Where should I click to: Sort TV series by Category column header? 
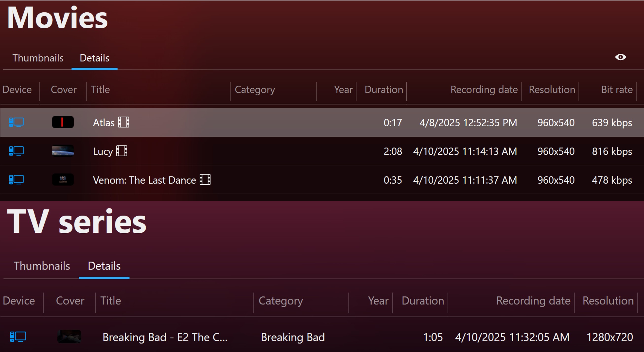(x=281, y=301)
